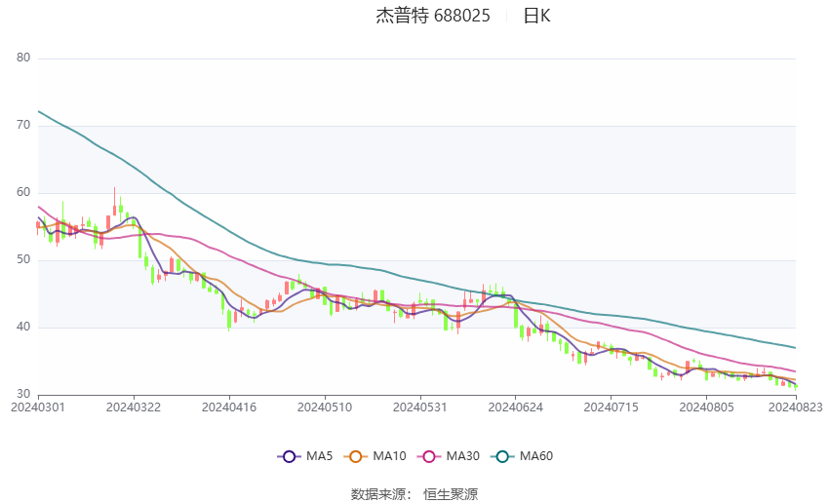
Task: Click the x-axis date label 20240510
Action: (x=325, y=407)
